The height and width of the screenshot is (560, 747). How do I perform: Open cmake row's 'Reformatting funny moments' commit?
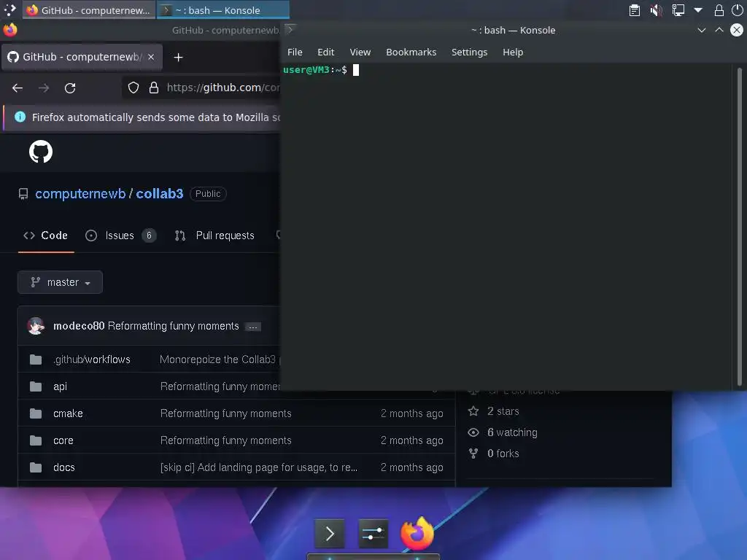(226, 413)
